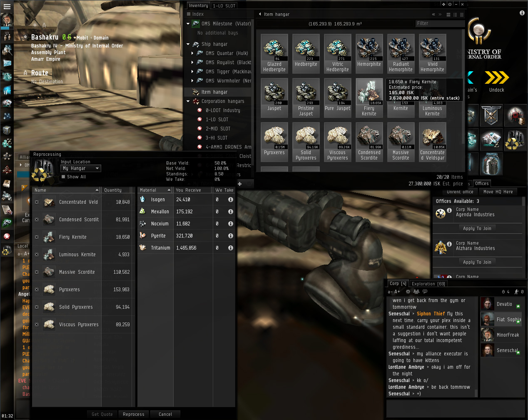
Task: Select Massive Scordite hangar icon
Action: (401, 136)
